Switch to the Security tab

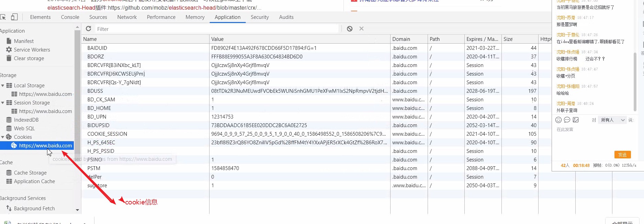pyautogui.click(x=260, y=17)
